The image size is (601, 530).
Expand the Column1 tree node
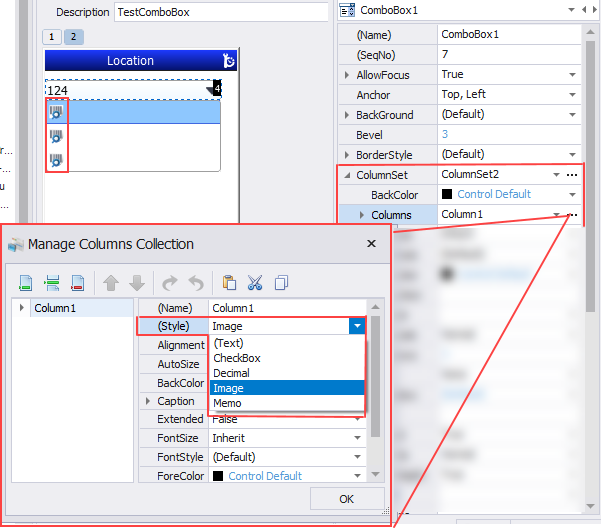point(22,308)
